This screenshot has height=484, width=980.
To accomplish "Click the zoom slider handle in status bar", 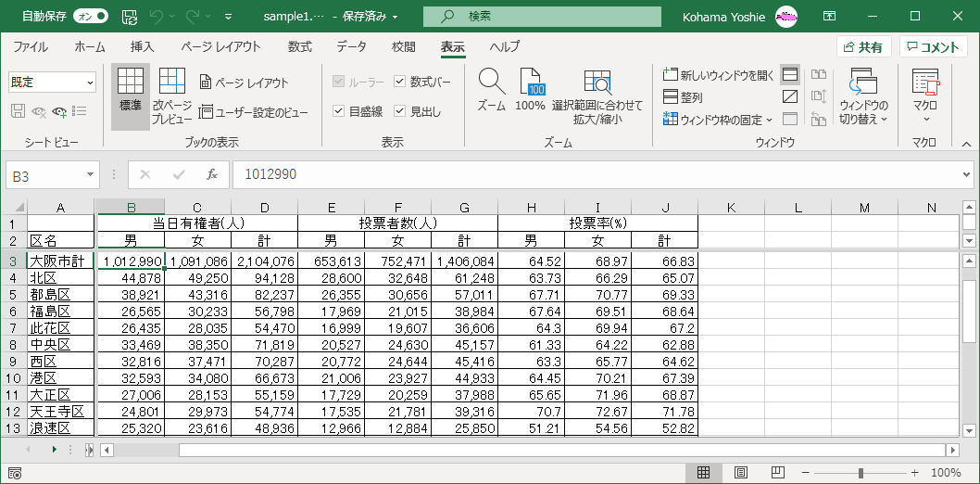I will point(861,473).
